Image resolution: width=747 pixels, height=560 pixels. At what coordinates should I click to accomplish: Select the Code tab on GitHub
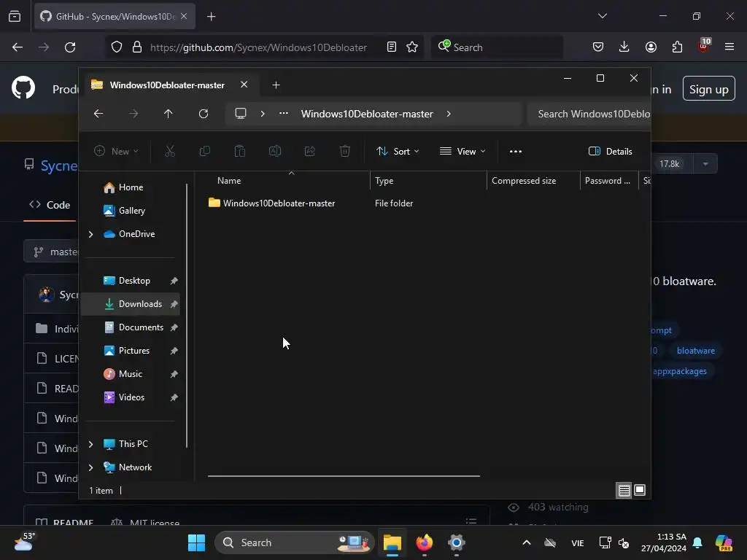(x=50, y=205)
